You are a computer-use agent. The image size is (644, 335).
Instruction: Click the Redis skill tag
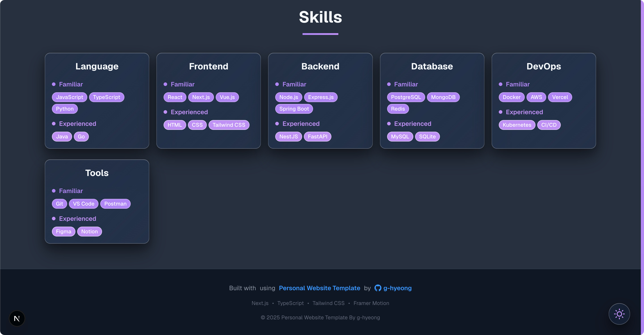tap(398, 109)
